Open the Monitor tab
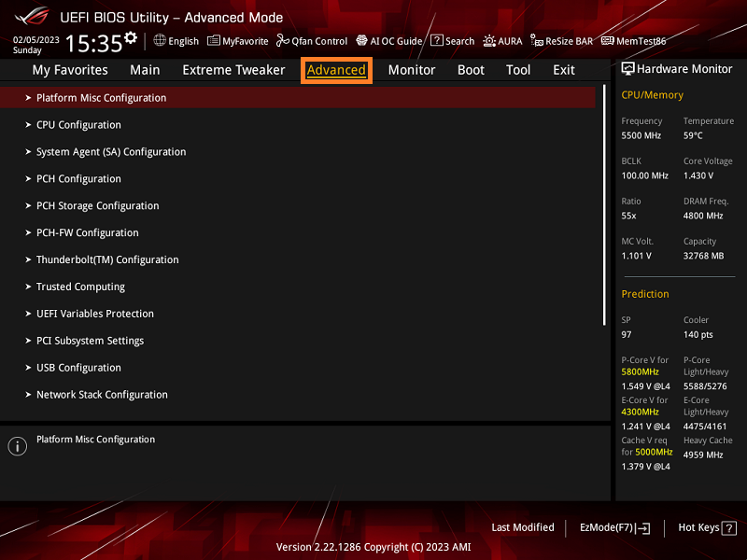The image size is (747, 560). click(x=412, y=70)
